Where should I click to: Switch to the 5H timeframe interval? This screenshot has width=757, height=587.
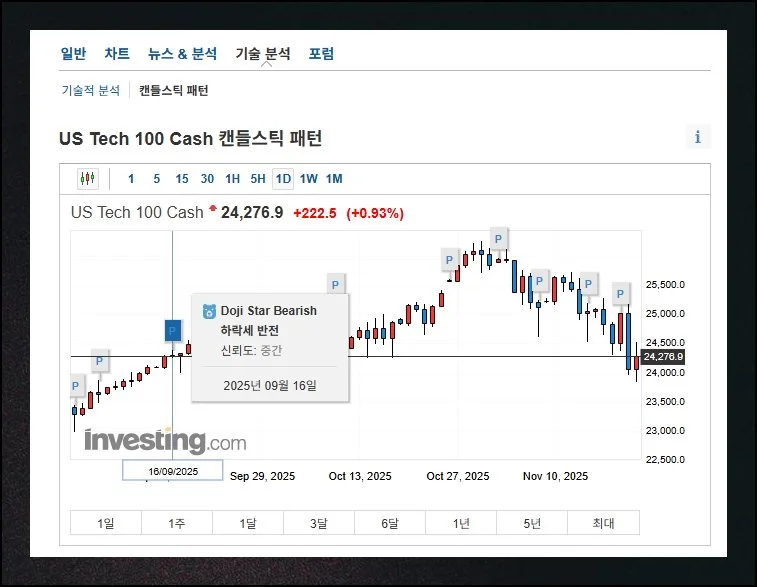click(x=258, y=179)
